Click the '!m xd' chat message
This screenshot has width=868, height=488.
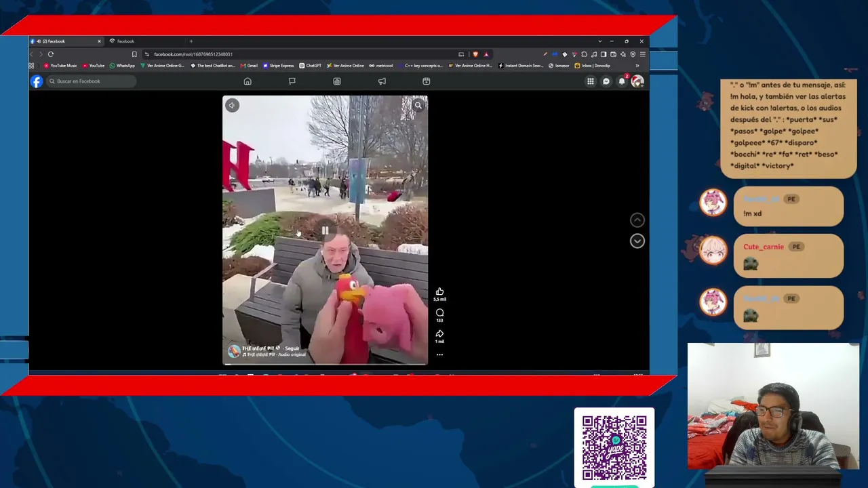(752, 213)
